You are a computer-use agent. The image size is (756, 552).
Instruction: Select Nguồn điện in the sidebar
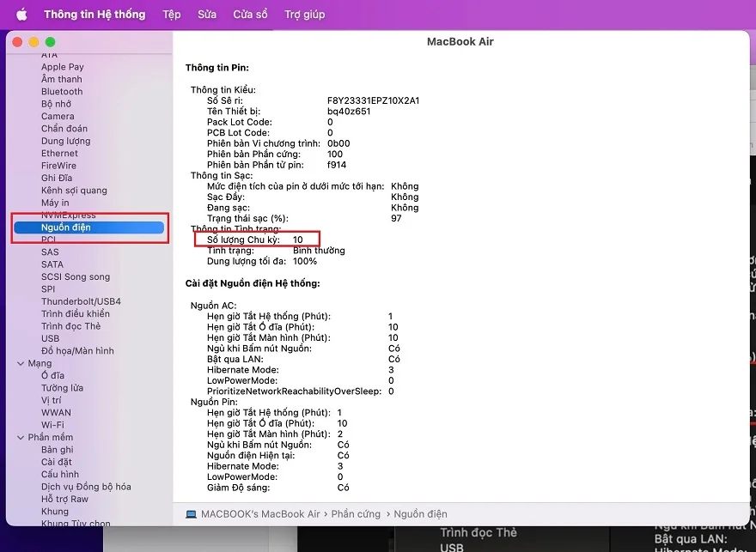[65, 227]
